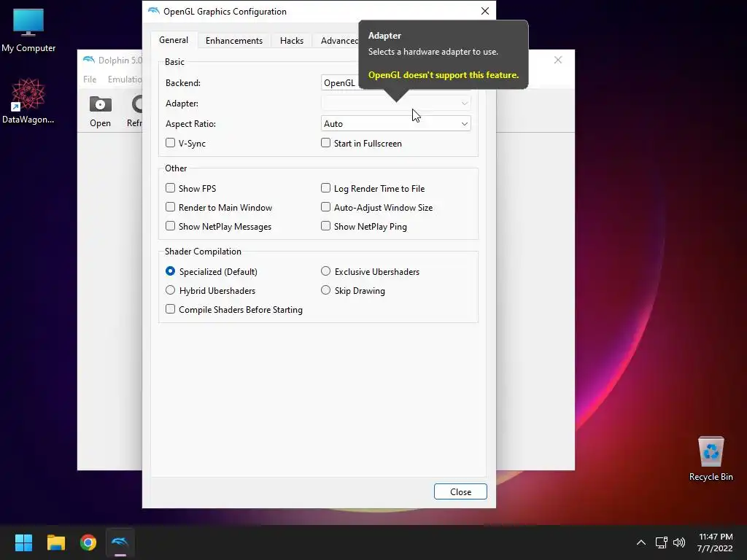Open the disabled Adapter dropdown

pyautogui.click(x=396, y=104)
